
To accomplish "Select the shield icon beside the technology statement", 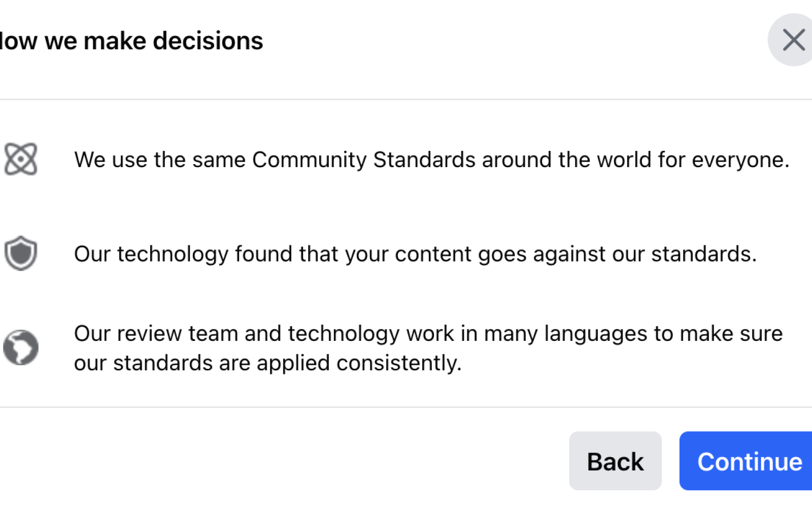I will coord(21,254).
